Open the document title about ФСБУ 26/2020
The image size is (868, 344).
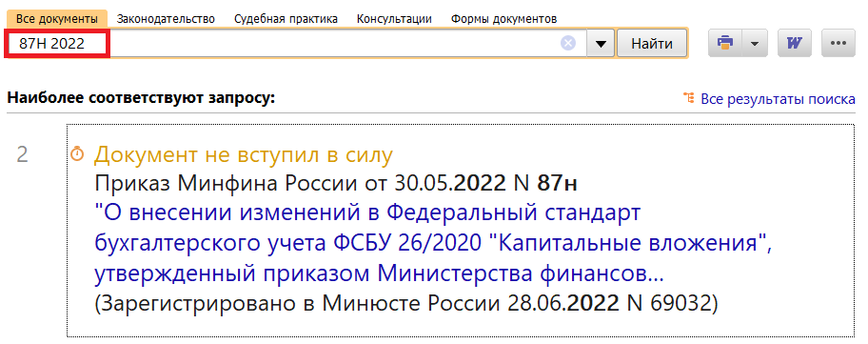(x=433, y=243)
